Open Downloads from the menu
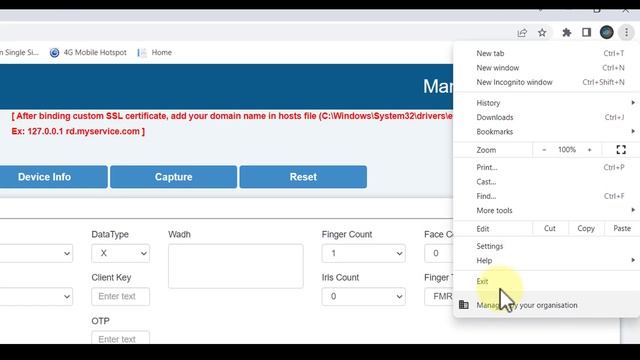This screenshot has height=360, width=640. coord(547,117)
